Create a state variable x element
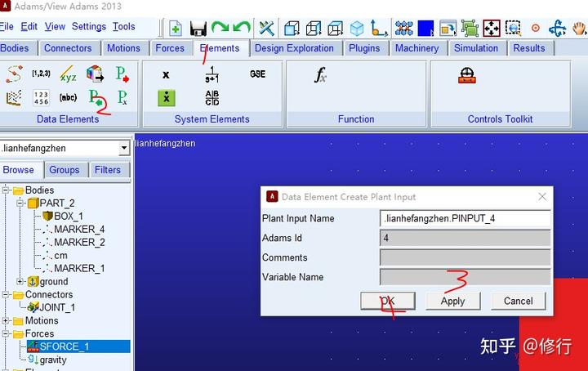Viewport: 588px width, 371px height. (166, 74)
